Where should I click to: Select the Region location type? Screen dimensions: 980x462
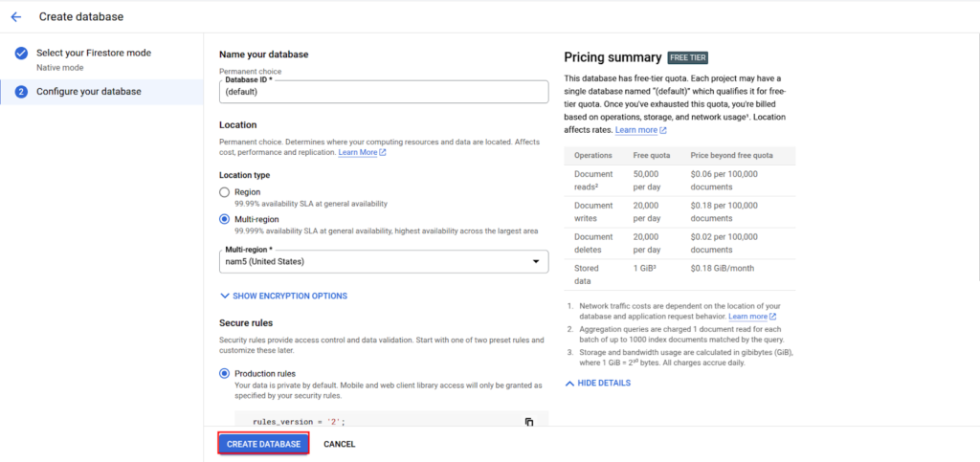click(224, 192)
